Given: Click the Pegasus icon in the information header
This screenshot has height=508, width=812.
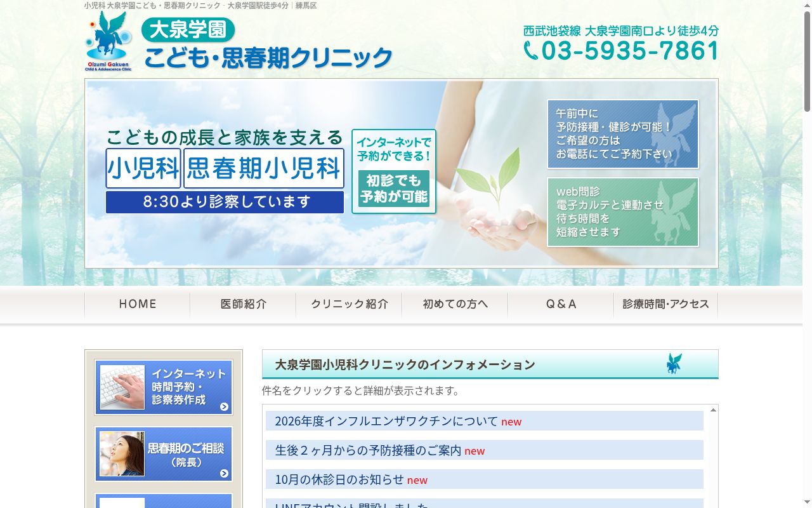Looking at the screenshot, I should (x=674, y=364).
